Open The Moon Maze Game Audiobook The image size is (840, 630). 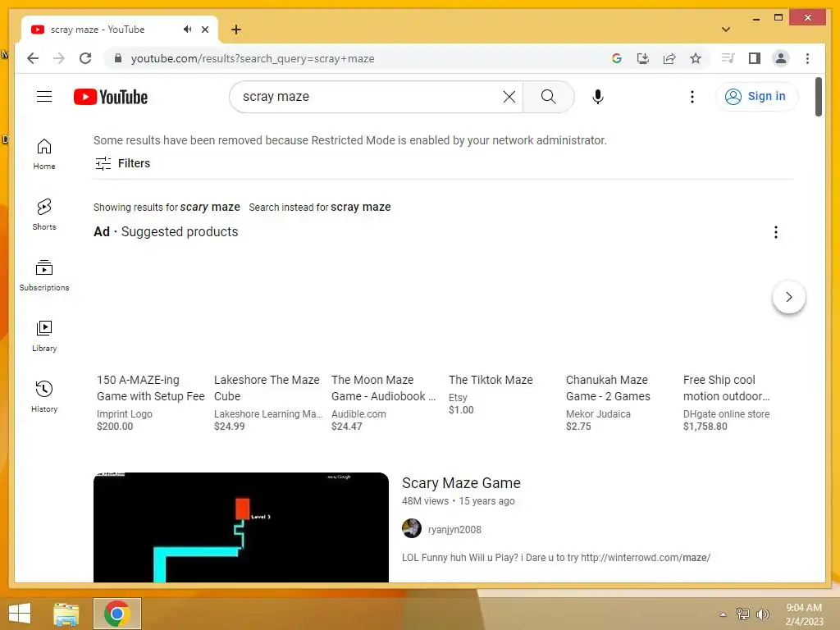coord(384,388)
